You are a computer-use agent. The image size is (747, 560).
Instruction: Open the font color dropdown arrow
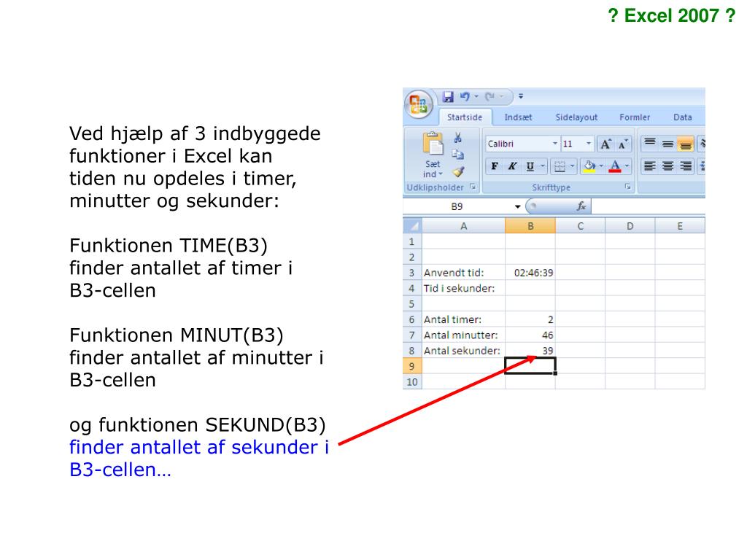coord(627,166)
